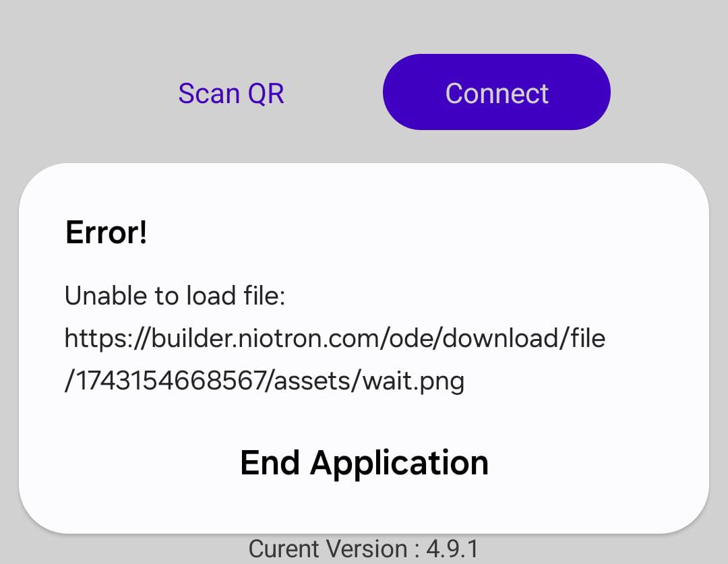Image resolution: width=728 pixels, height=564 pixels.
Task: Connect to companion using Connect
Action: (496, 92)
